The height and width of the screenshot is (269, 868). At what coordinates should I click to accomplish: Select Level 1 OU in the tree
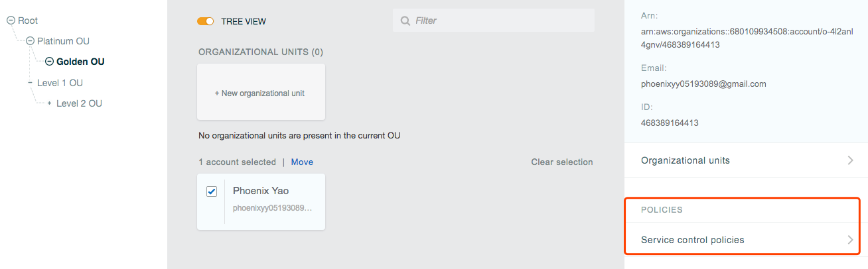[x=60, y=83]
